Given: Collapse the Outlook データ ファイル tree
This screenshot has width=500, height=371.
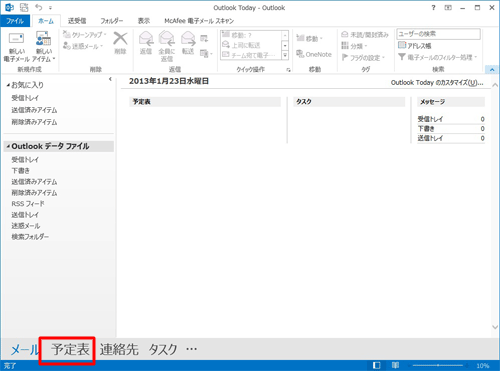Looking at the screenshot, I should (8, 146).
